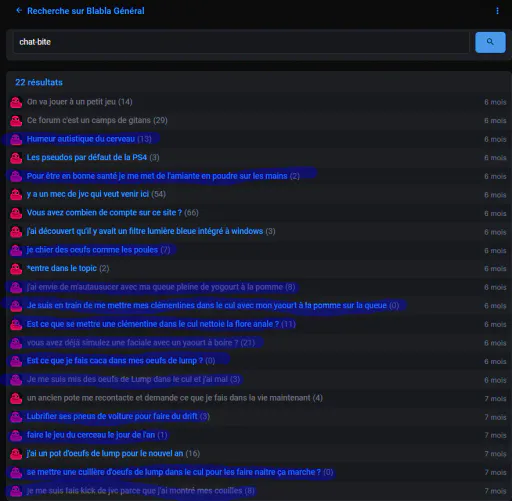Open topic "faire le jeu du cerceau le jour de l'an"

pyautogui.click(x=91, y=435)
